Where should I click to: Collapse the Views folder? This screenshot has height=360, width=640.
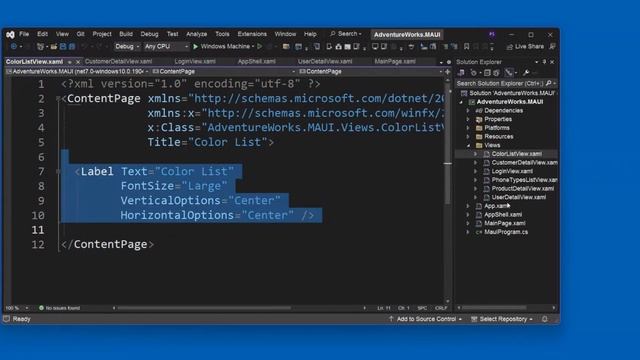pyautogui.click(x=468, y=145)
